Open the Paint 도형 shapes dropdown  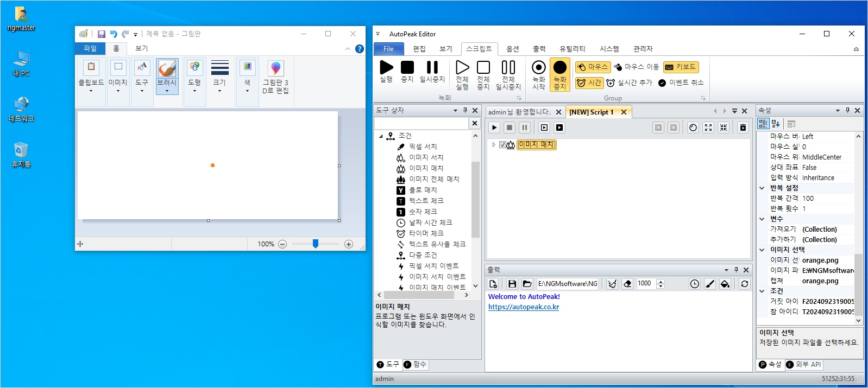coord(194,81)
